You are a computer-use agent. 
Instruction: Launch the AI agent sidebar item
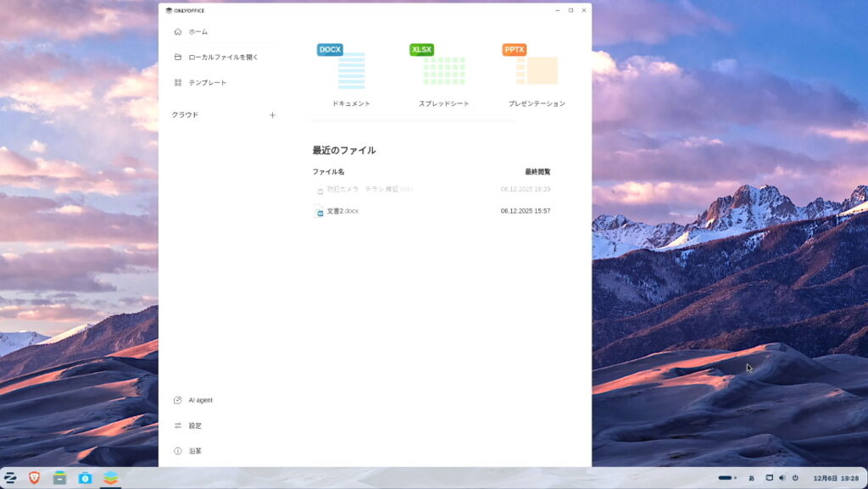tap(200, 400)
